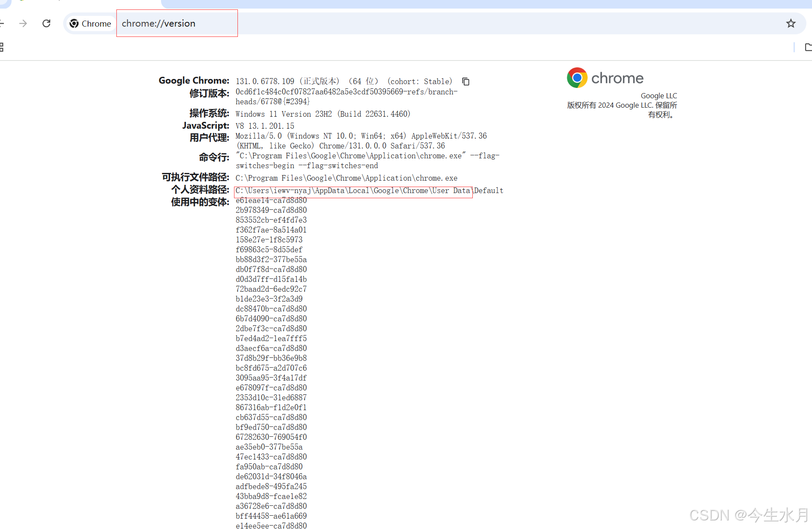This screenshot has height=529, width=812.
Task: Click variation 2353d10c-31ed6887
Action: point(271,398)
